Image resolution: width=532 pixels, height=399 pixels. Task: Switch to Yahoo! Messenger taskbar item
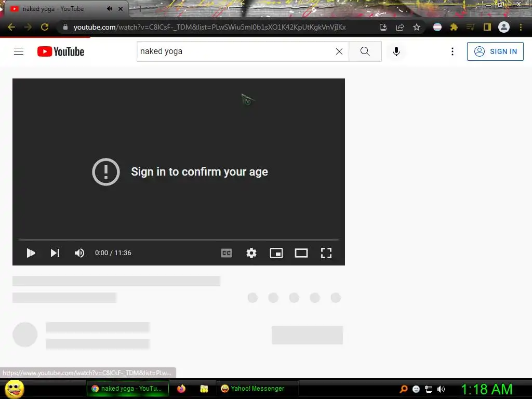pos(258,389)
